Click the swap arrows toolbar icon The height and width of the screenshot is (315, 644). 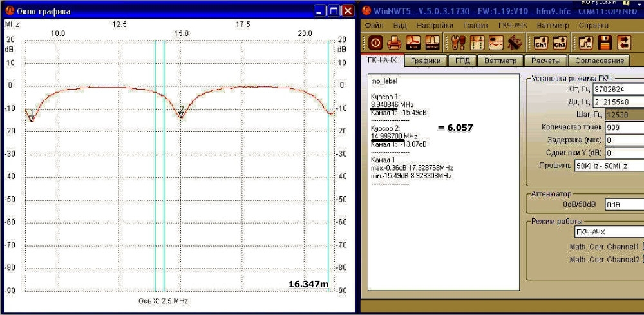(624, 43)
